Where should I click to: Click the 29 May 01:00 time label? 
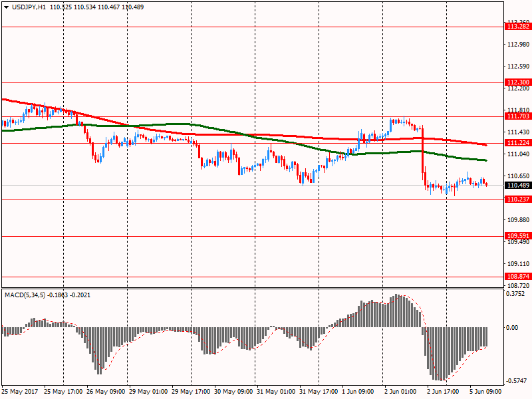148,392
